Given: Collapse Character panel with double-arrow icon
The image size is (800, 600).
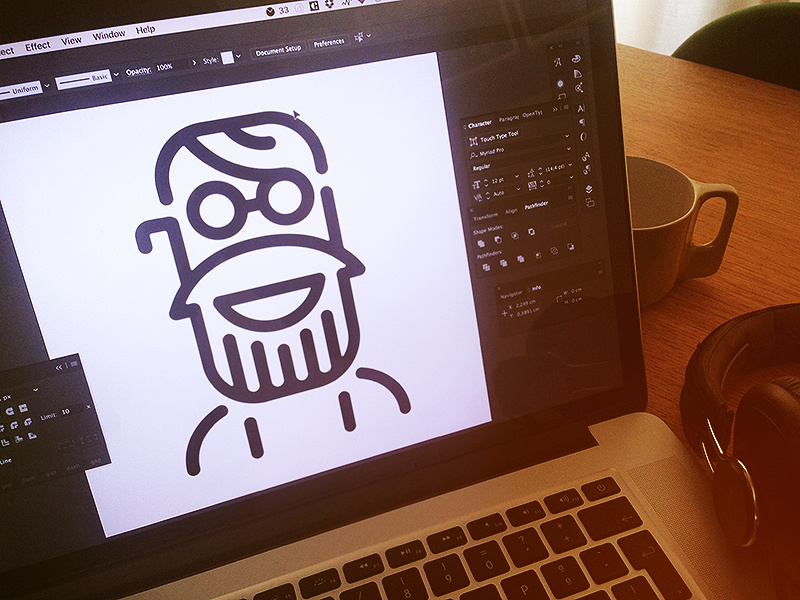Looking at the screenshot, I should [555, 110].
